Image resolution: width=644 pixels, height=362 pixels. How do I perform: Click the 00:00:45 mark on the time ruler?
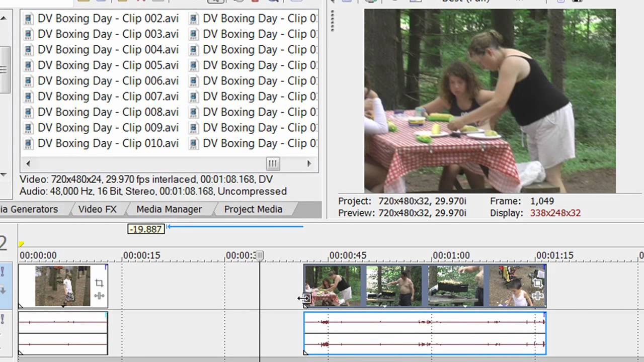(x=348, y=255)
